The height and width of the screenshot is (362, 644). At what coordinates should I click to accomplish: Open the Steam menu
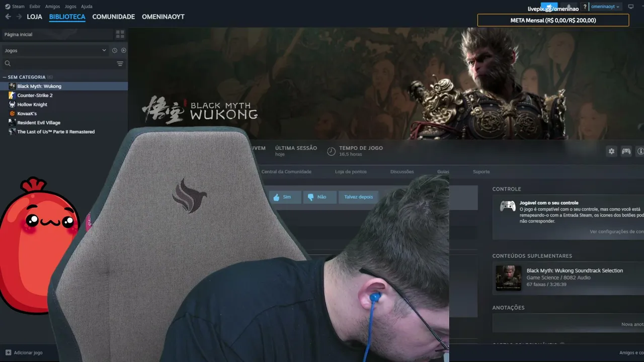click(x=15, y=7)
